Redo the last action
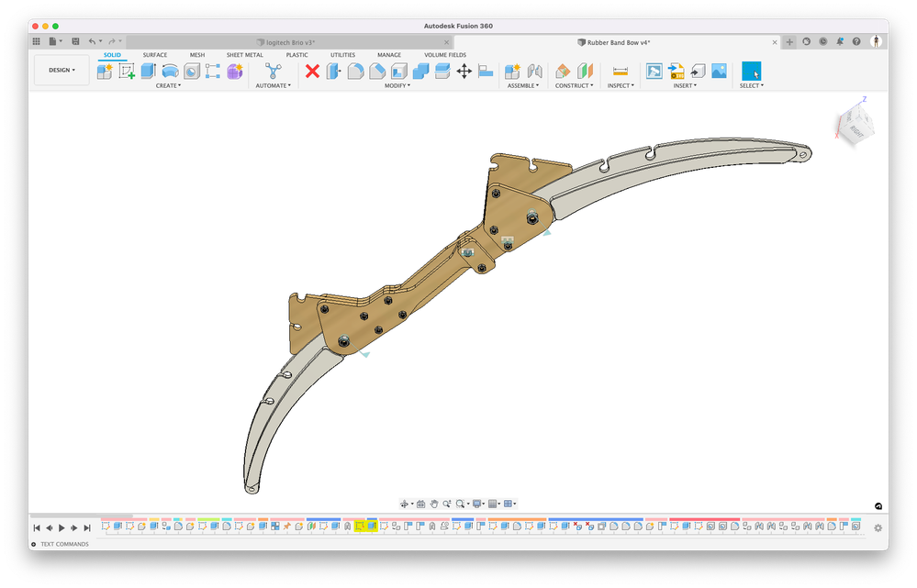The height and width of the screenshot is (588, 917). pyautogui.click(x=111, y=41)
